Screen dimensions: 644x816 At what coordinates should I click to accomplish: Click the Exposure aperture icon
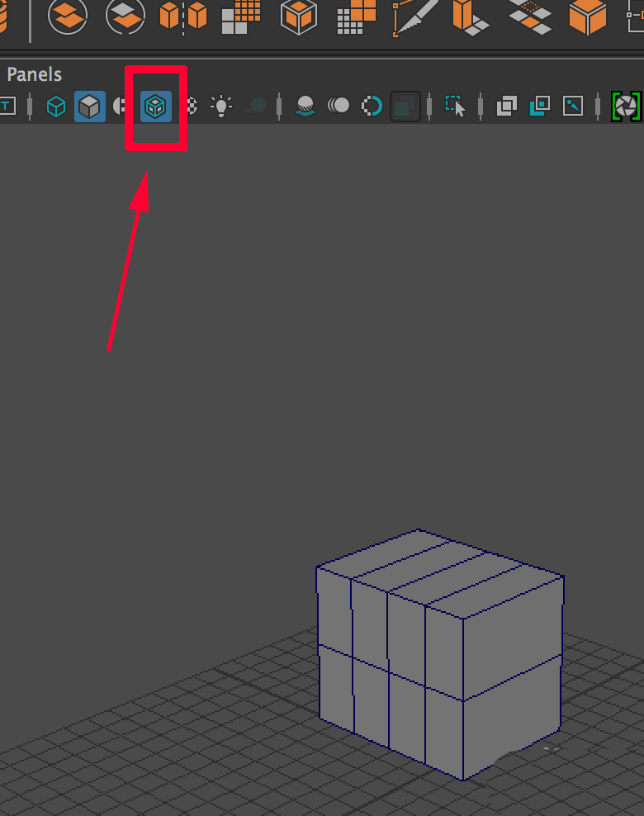[626, 107]
